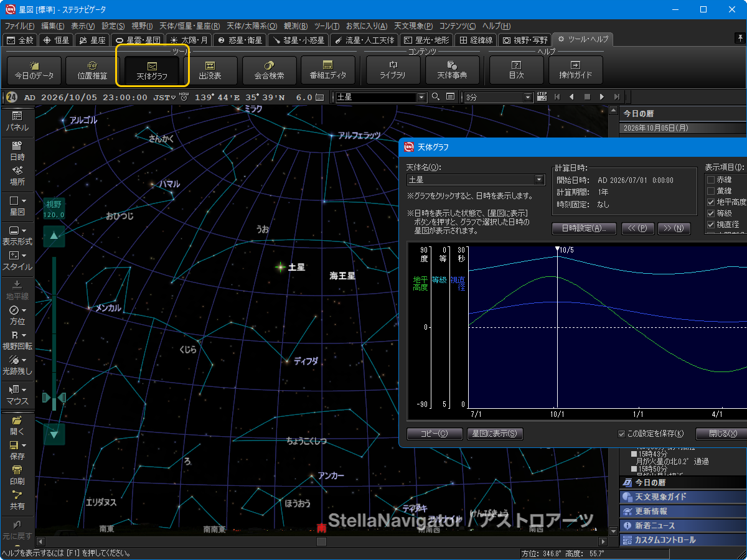The height and width of the screenshot is (560, 747).
Task: Open the 新着ニュース panel section
Action: tap(682, 526)
